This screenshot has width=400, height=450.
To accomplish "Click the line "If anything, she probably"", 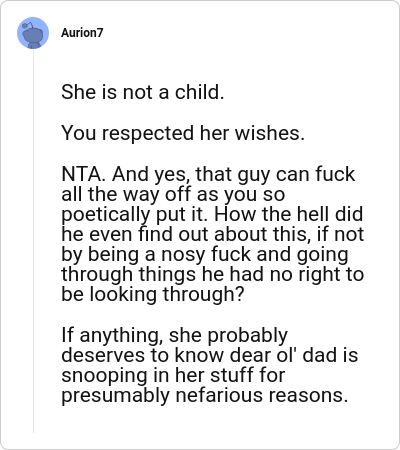I will [174, 336].
